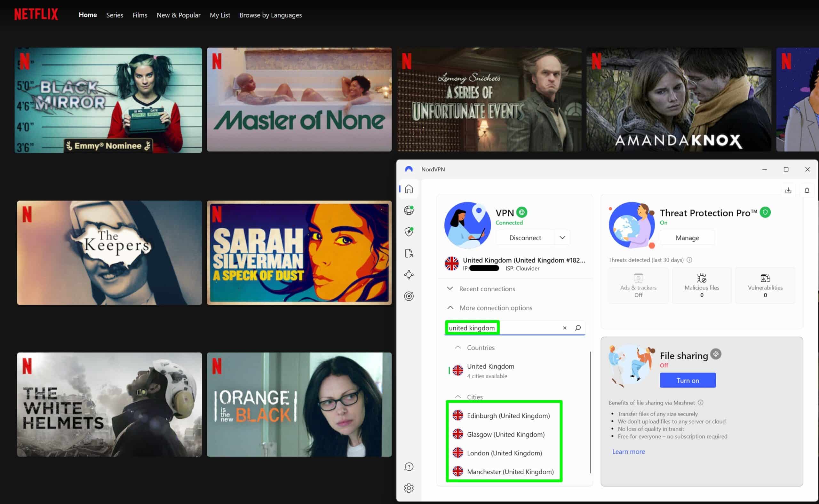This screenshot has width=819, height=504.
Task: Follow the Learn more link
Action: pos(628,452)
